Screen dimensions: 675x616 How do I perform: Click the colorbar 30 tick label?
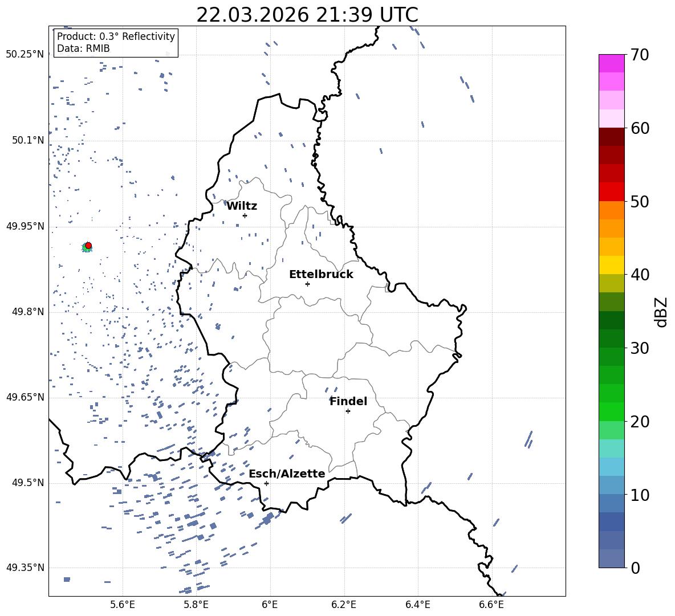(640, 348)
